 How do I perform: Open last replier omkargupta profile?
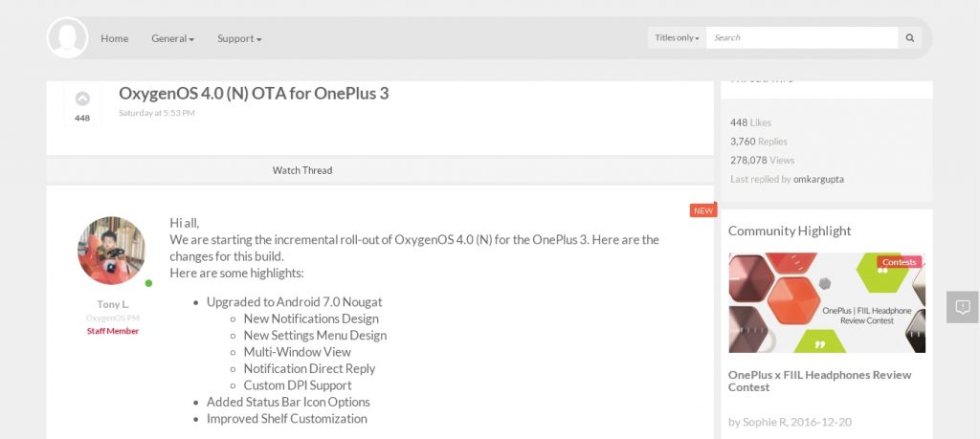pyautogui.click(x=818, y=179)
